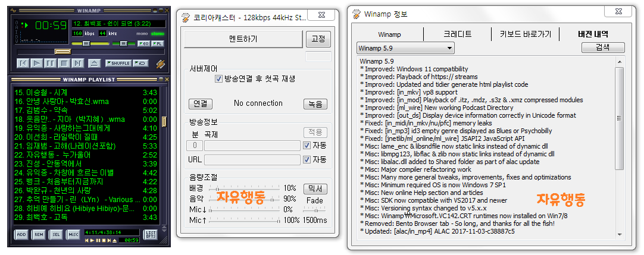The image size is (644, 255).
Task: Click playlist REM button
Action: [38, 234]
